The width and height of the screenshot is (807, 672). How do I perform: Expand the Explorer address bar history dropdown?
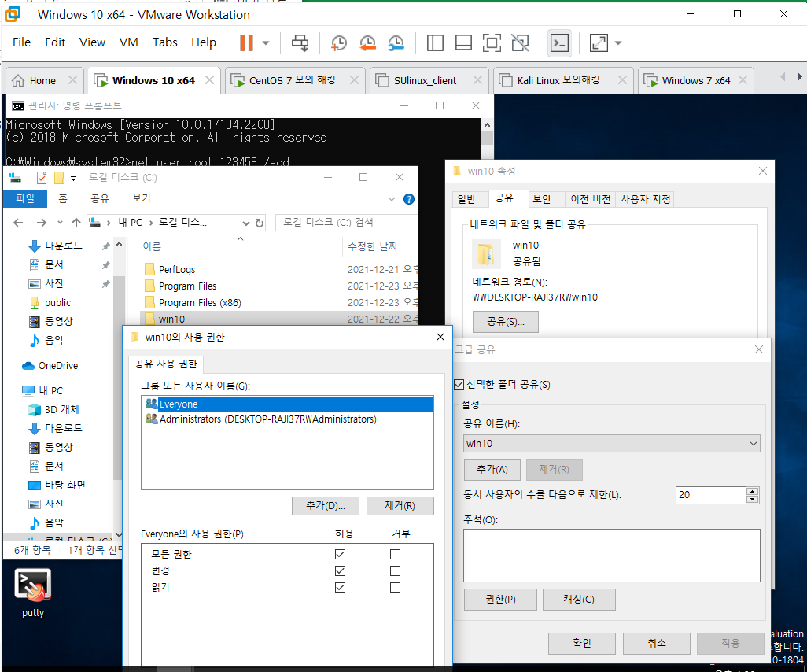tap(246, 223)
